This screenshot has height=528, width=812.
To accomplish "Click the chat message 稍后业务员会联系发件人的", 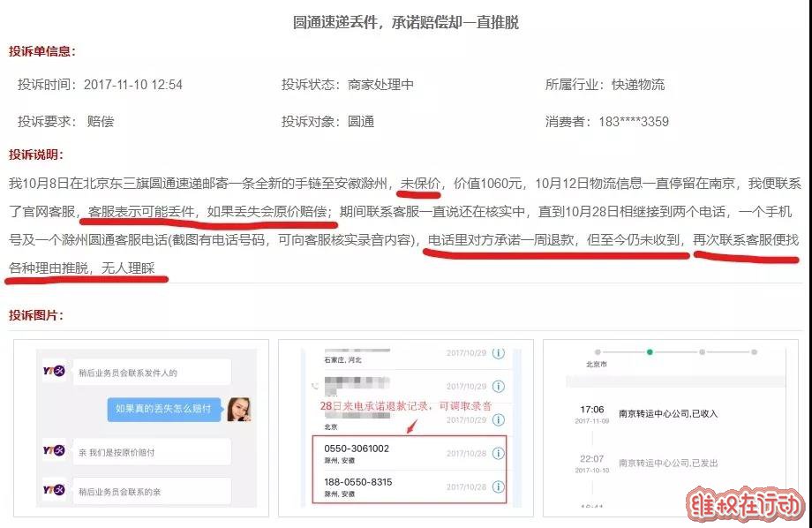I will [152, 373].
